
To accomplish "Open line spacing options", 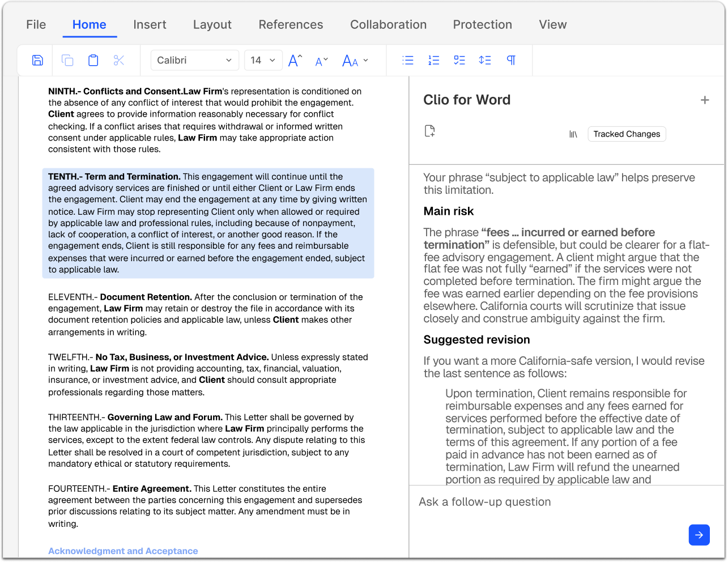I will click(x=485, y=60).
